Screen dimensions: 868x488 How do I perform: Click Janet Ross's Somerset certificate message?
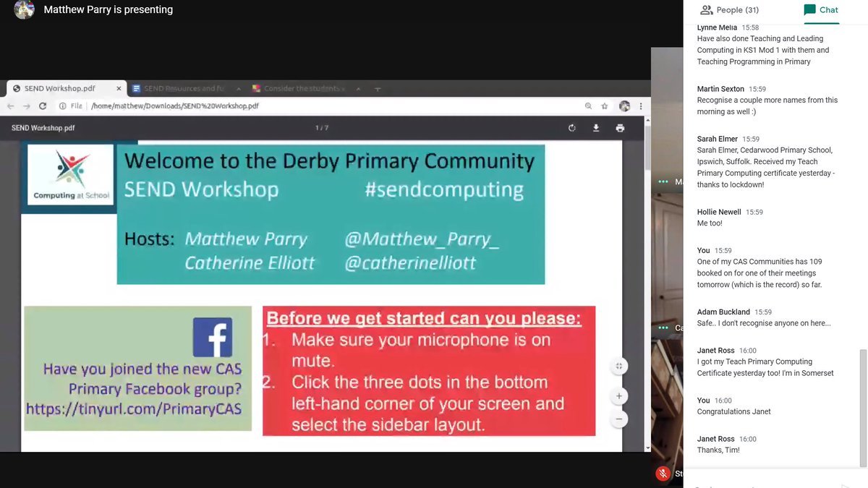click(765, 367)
